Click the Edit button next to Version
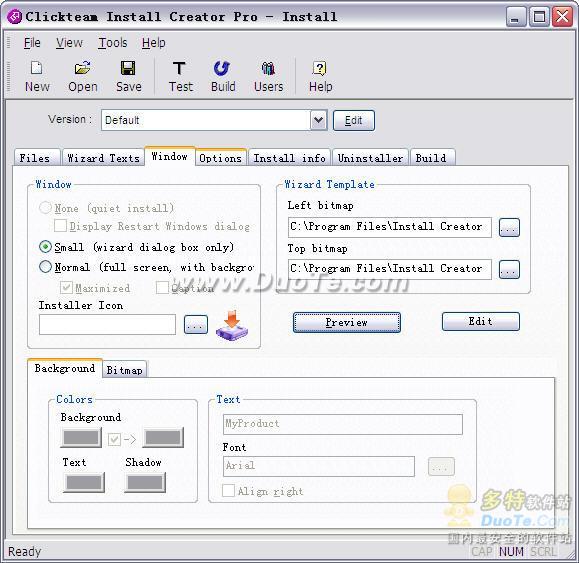579x563 pixels. [354, 120]
